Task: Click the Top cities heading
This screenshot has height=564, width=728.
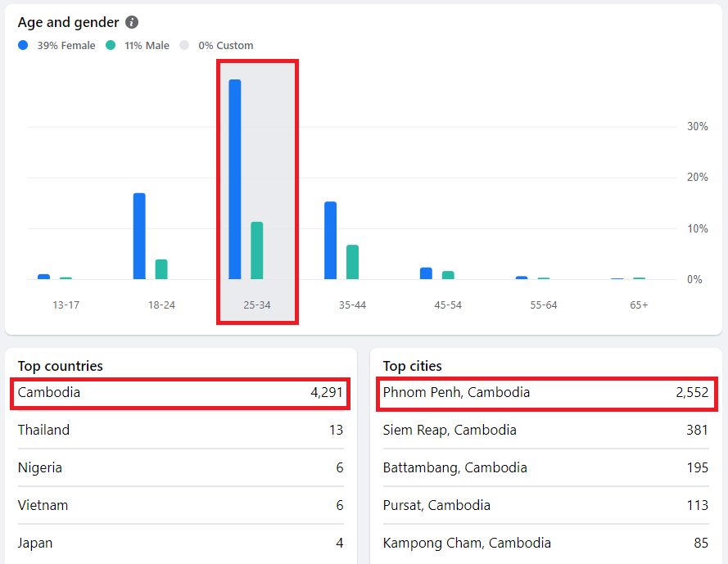Action: [x=412, y=366]
